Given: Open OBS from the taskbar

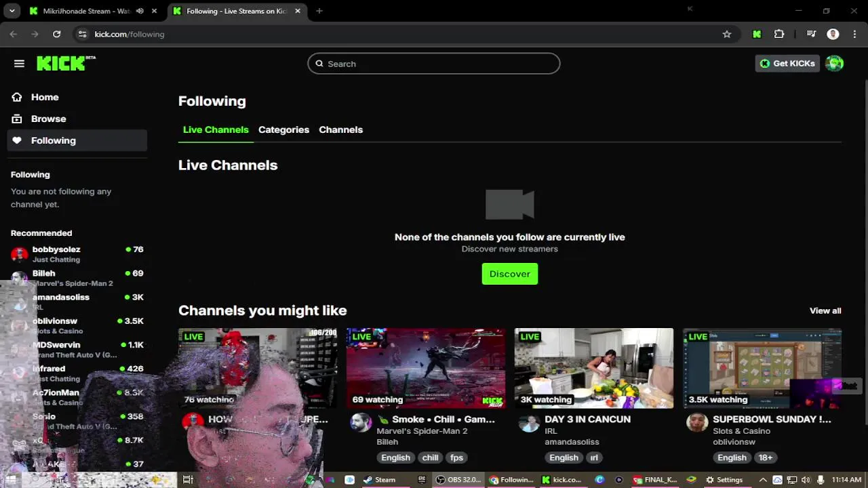Looking at the screenshot, I should [458, 480].
